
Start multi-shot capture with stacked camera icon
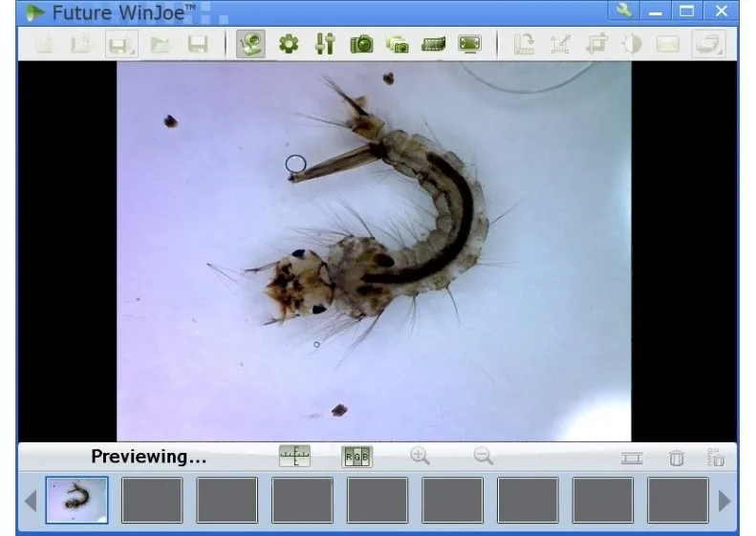398,44
